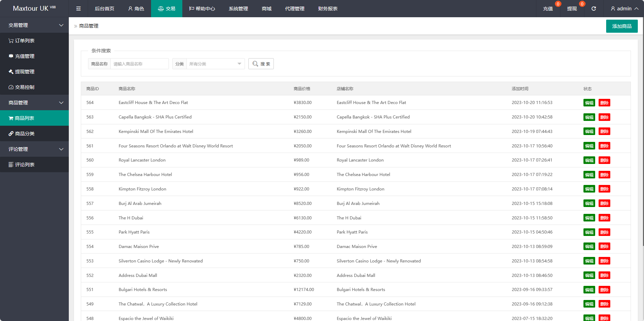Delete product 562 Kempinski Mall
Image resolution: width=644 pixels, height=321 pixels.
tap(604, 132)
